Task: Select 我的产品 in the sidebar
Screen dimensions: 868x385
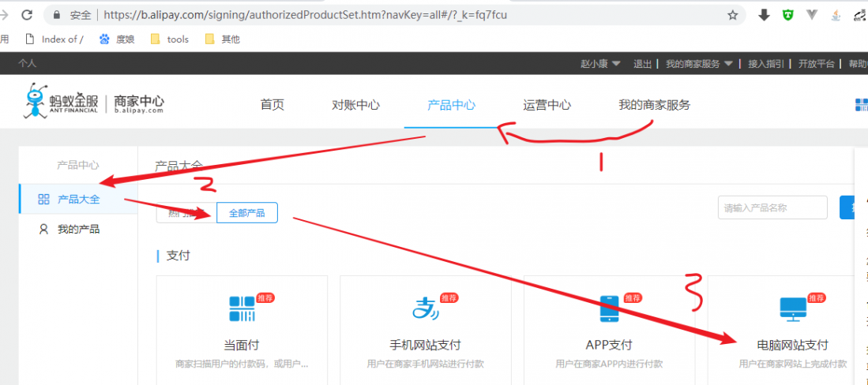Action: (x=78, y=229)
